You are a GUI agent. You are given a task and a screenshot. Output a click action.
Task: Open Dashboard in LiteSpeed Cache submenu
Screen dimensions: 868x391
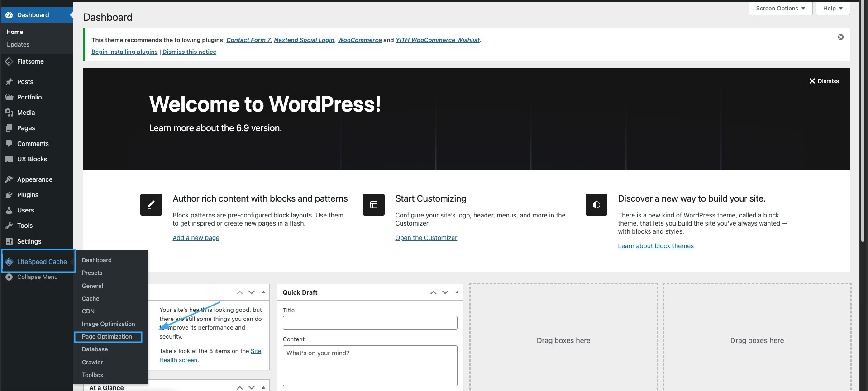tap(97, 260)
